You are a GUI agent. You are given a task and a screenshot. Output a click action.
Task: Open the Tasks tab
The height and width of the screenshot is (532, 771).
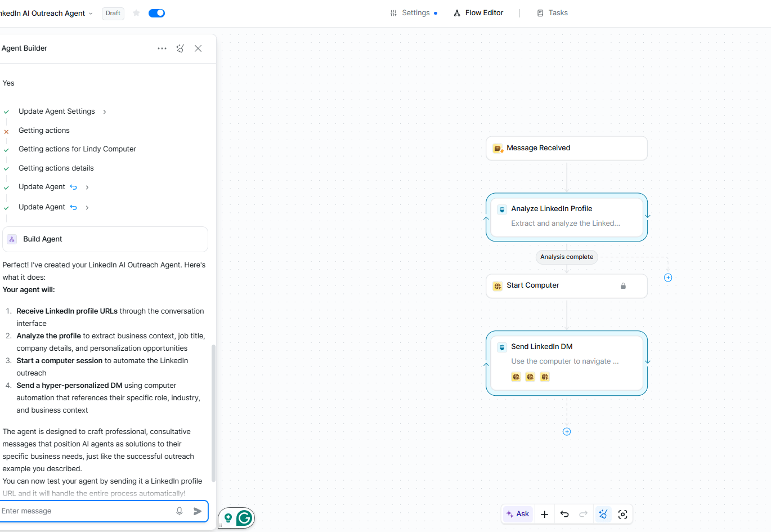click(552, 13)
